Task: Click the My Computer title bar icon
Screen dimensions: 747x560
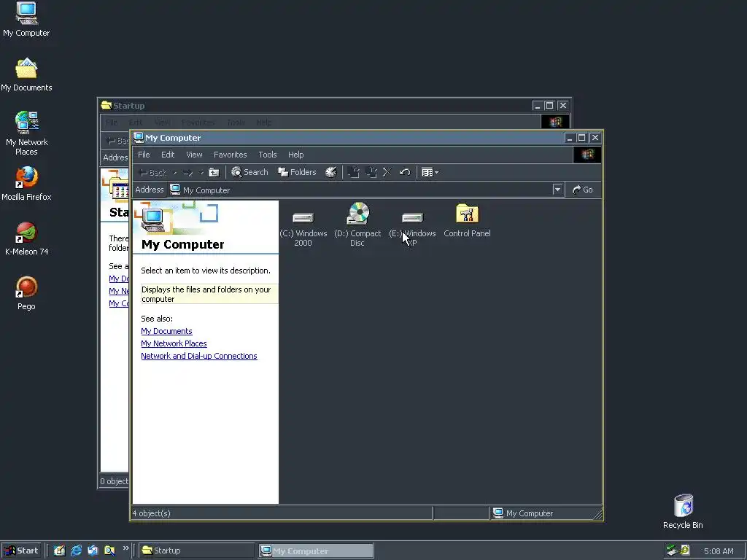Action: 139,138
